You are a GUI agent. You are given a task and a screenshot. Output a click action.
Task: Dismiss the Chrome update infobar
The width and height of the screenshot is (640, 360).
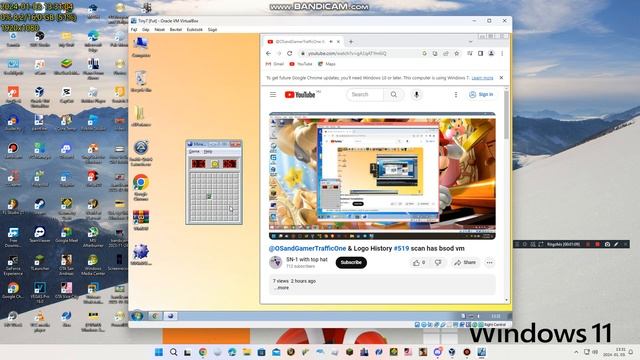tap(501, 78)
